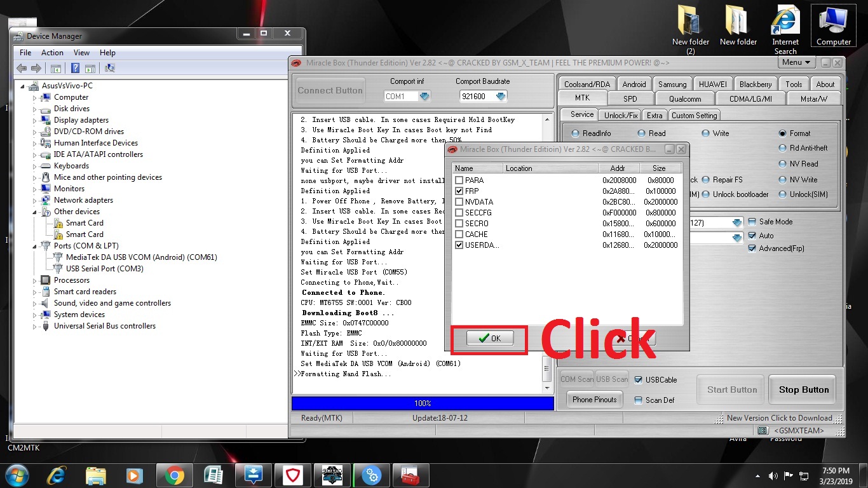The width and height of the screenshot is (868, 488).
Task: Tick the NVDATA partition checkbox
Action: pyautogui.click(x=459, y=202)
